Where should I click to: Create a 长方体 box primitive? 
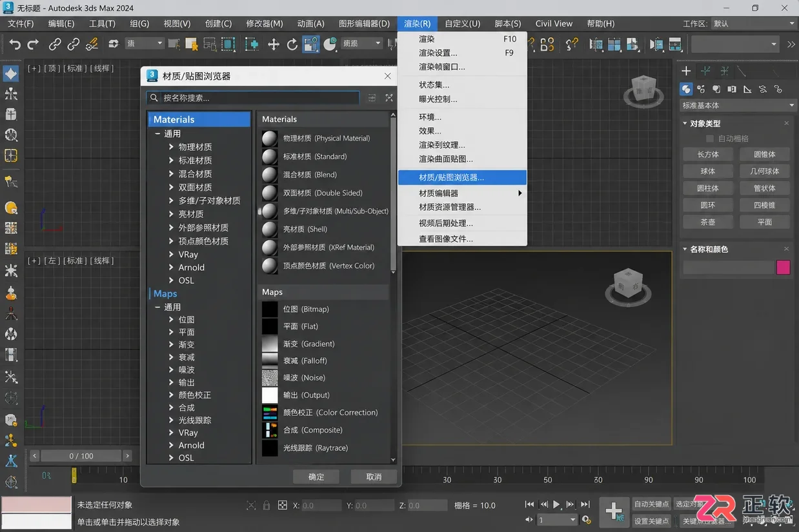(x=708, y=155)
